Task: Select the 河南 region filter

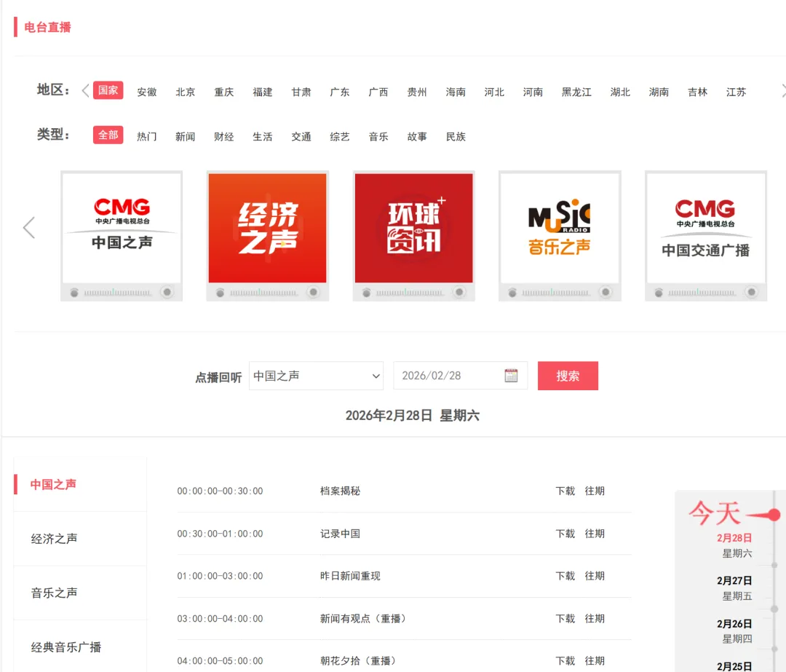Action: point(533,92)
